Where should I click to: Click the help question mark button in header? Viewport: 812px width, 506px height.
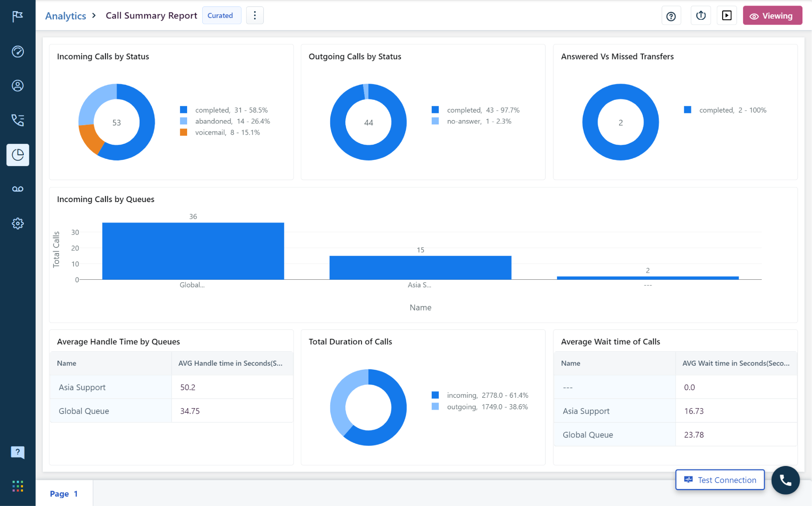671,16
